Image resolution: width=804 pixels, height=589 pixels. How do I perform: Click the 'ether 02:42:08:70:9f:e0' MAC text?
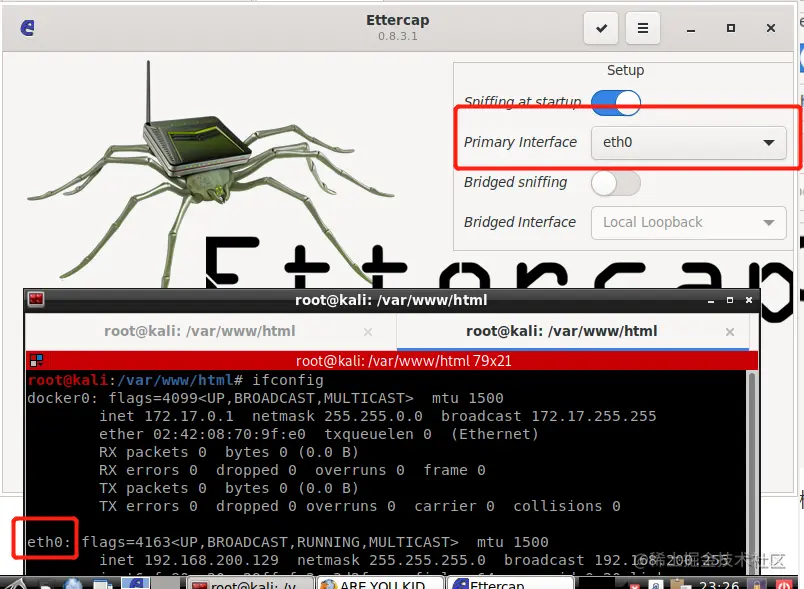[x=202, y=434]
